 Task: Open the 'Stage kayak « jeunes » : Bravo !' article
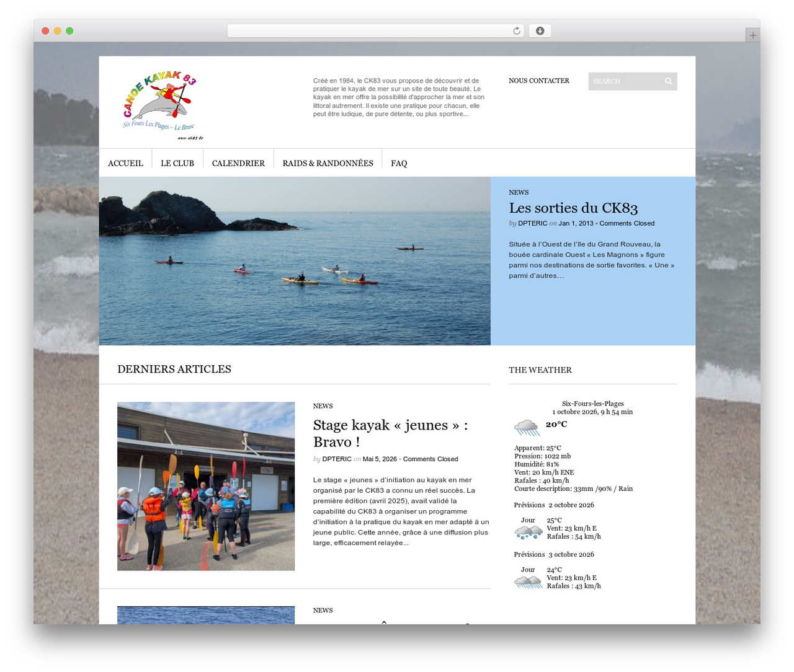(390, 433)
